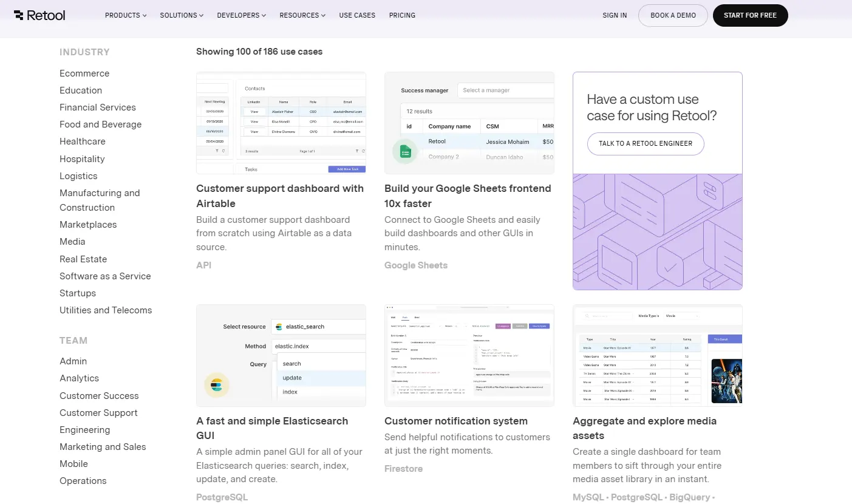Viewport: 852px width, 504px height.
Task: Open the Google Sheets frontend thumbnail
Action: 469,123
